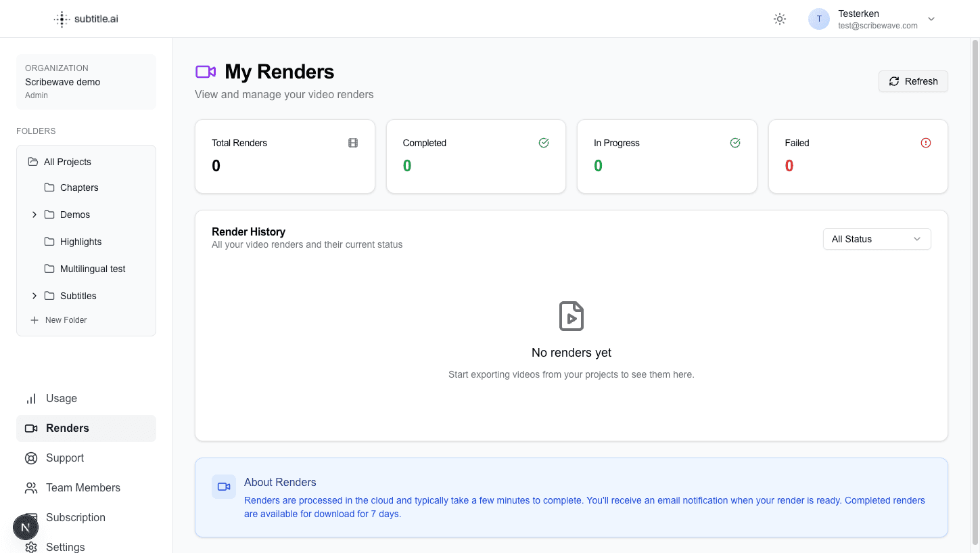Viewport: 980px width, 553px height.
Task: Select the Chapters folder
Action: click(x=78, y=187)
